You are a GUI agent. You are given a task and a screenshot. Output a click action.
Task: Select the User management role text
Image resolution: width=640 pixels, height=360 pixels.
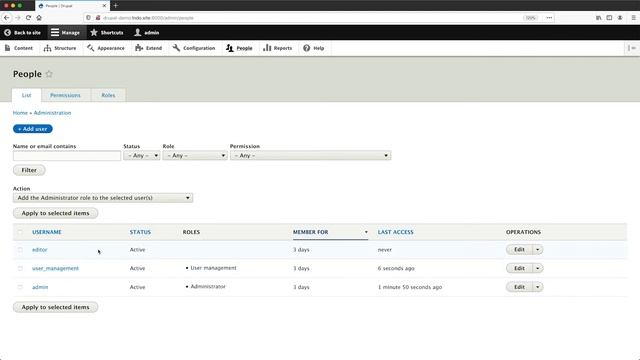tap(213, 268)
